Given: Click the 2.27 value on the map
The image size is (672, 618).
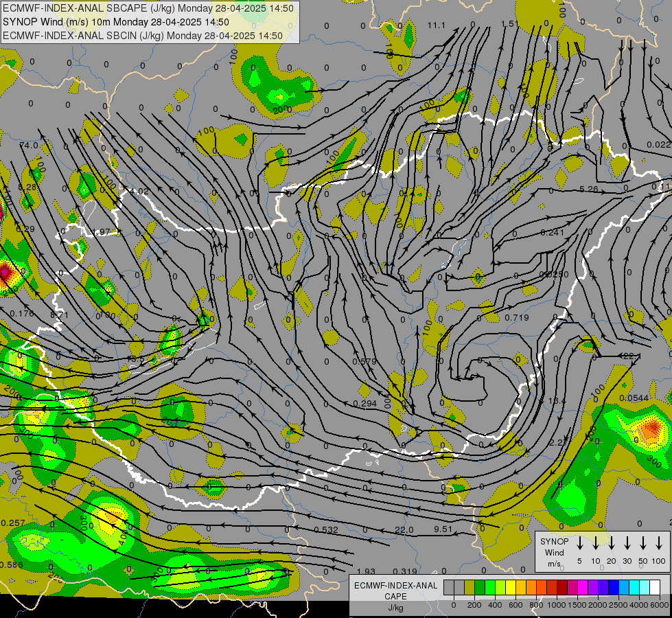Looking at the screenshot, I should pos(559,442).
